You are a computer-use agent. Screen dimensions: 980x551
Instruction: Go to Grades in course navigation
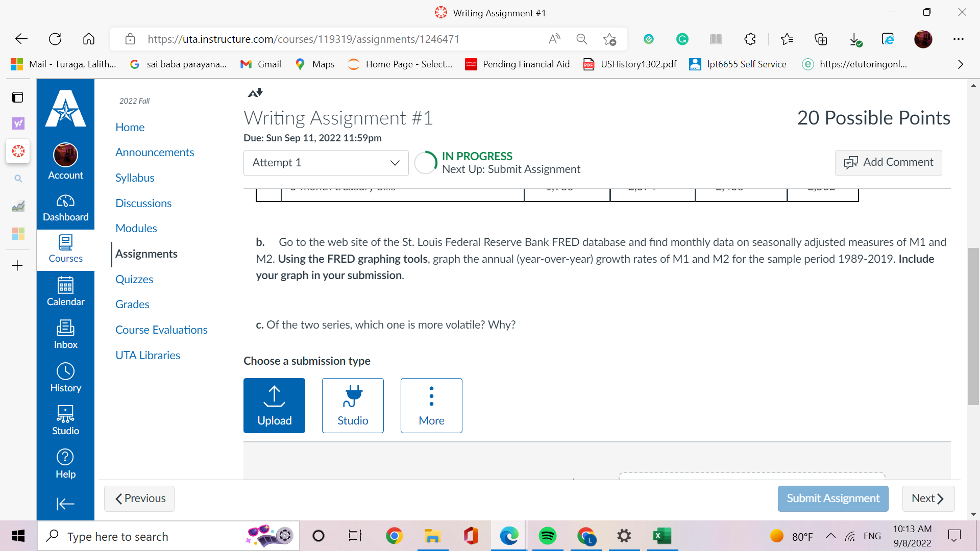[132, 304]
